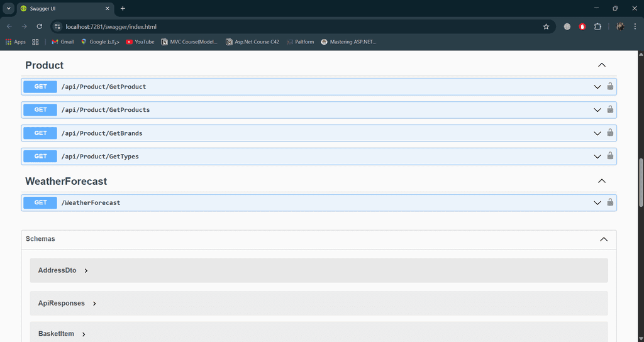Click the lock icon on GetTypes row
Viewport: 644px width, 342px height.
(x=610, y=157)
